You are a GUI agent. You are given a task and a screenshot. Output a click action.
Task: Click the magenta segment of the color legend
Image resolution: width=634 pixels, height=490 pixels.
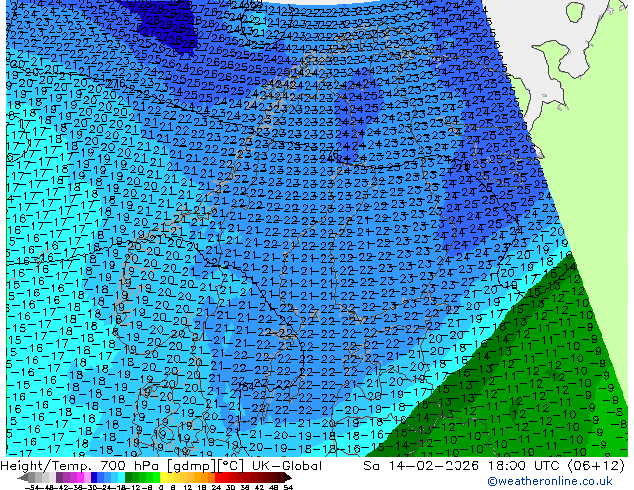pyautogui.click(x=80, y=477)
